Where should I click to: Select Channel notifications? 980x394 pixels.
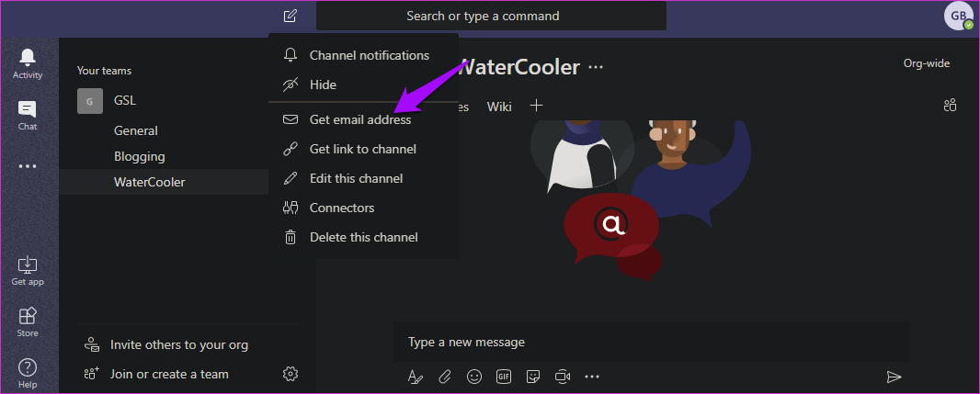click(x=364, y=55)
